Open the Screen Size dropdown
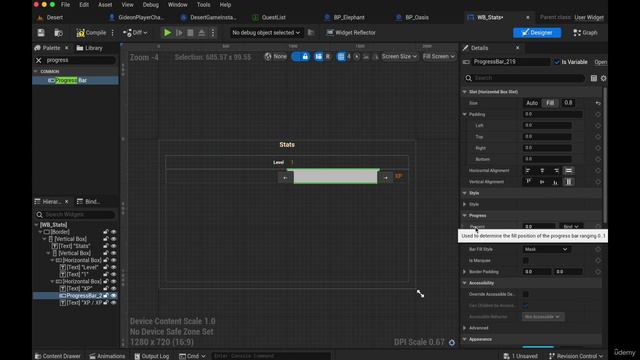 point(399,57)
